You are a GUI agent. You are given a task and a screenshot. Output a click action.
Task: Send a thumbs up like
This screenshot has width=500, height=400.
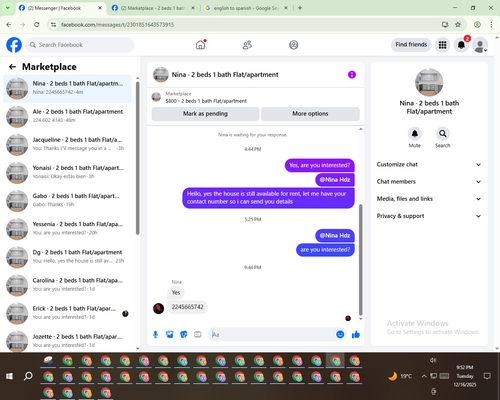356,334
